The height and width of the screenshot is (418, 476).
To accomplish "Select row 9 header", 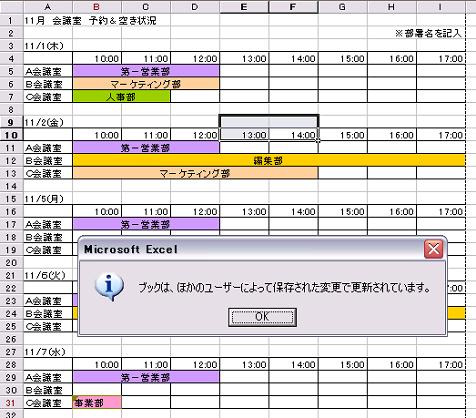I will tap(11, 122).
